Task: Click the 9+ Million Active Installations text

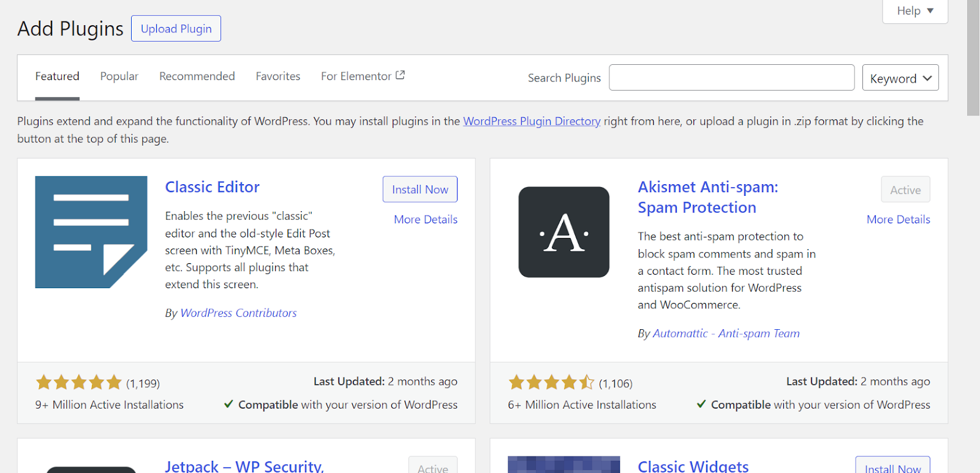Action: [110, 404]
